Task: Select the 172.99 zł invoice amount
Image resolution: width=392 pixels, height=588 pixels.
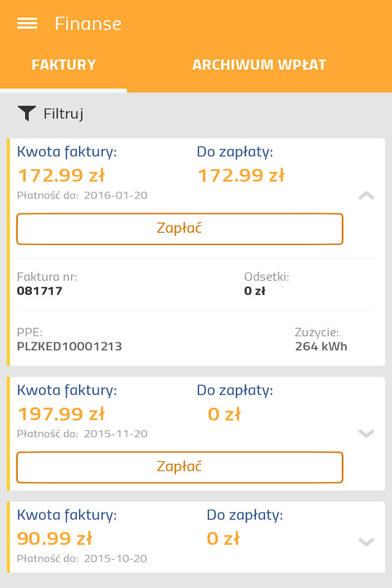Action: (61, 176)
